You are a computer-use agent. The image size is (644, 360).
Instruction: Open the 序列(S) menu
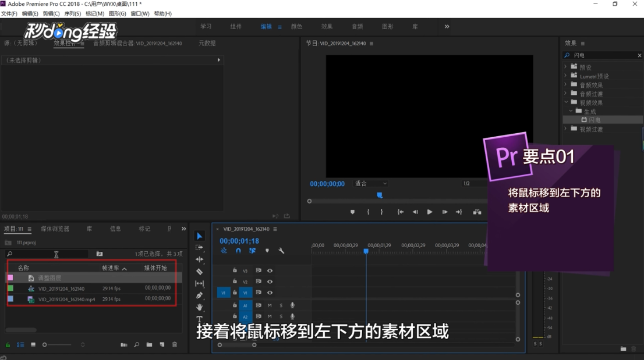click(x=73, y=13)
